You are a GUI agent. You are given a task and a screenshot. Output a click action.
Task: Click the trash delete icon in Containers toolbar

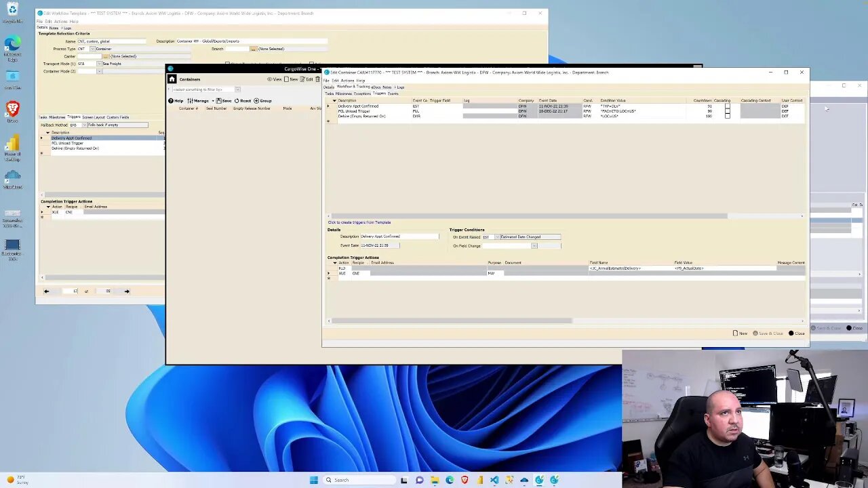(317, 79)
